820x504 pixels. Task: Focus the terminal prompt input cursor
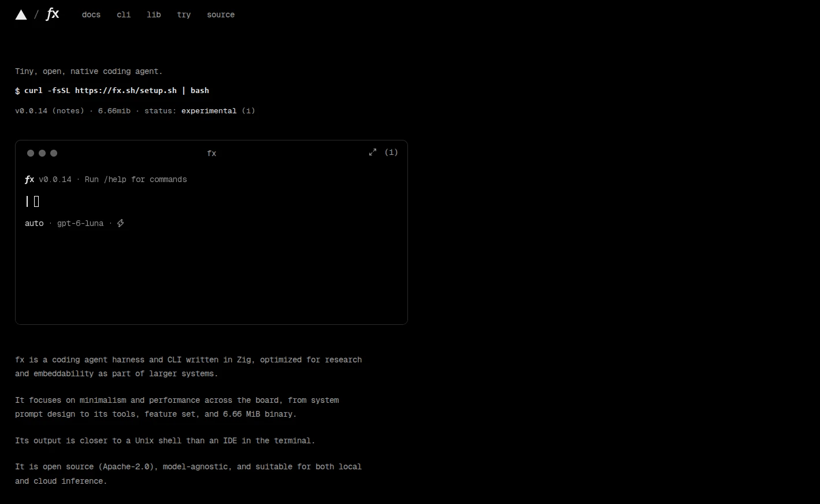(36, 201)
